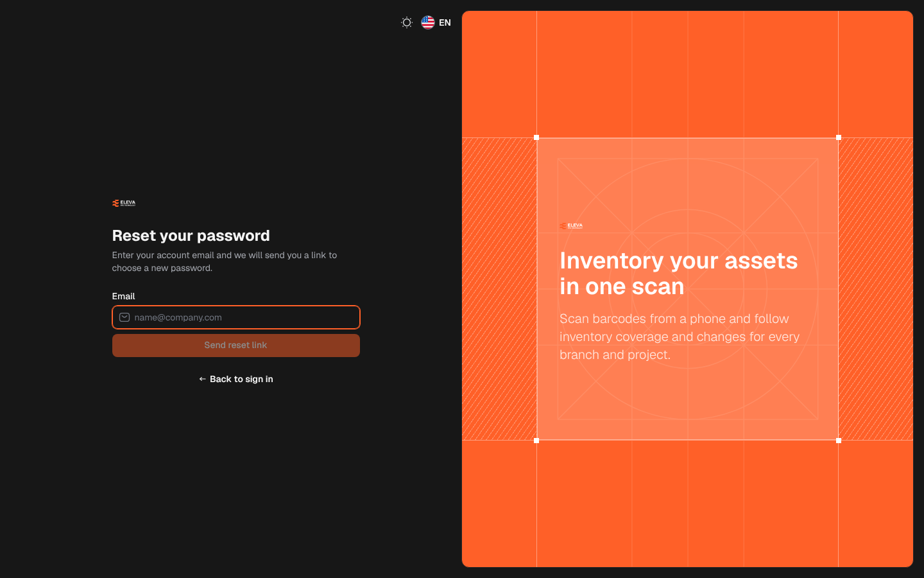Click the Enter your account email instruction text

(225, 261)
